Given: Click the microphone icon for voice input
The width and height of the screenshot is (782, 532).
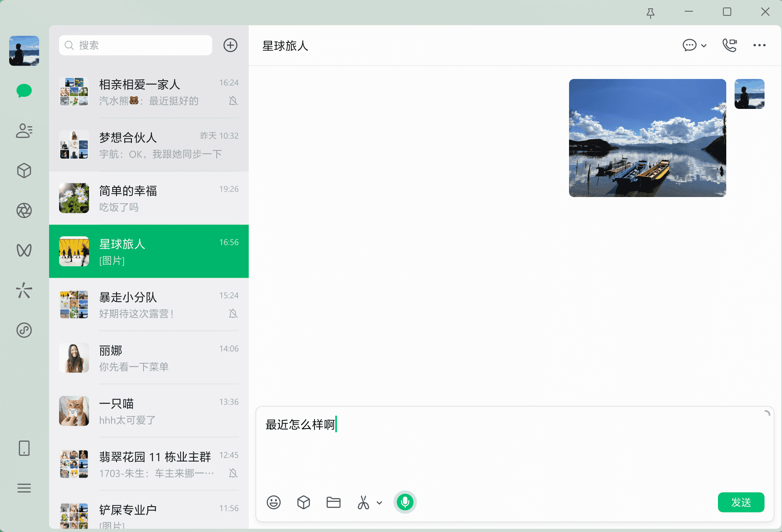Looking at the screenshot, I should [405, 502].
